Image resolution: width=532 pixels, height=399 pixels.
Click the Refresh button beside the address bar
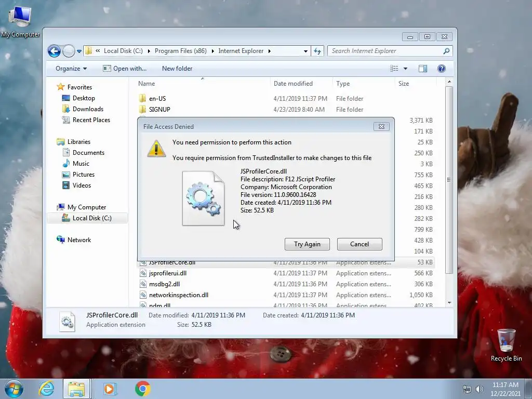click(x=317, y=51)
